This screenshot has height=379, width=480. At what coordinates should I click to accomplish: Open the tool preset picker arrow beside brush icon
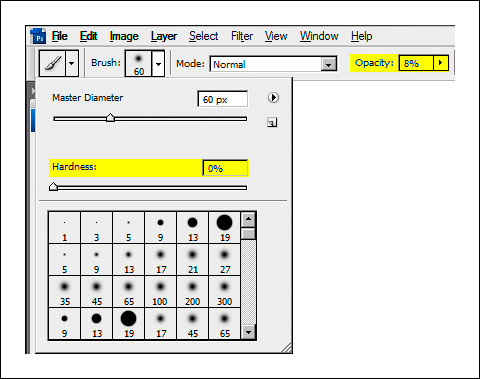coord(72,63)
